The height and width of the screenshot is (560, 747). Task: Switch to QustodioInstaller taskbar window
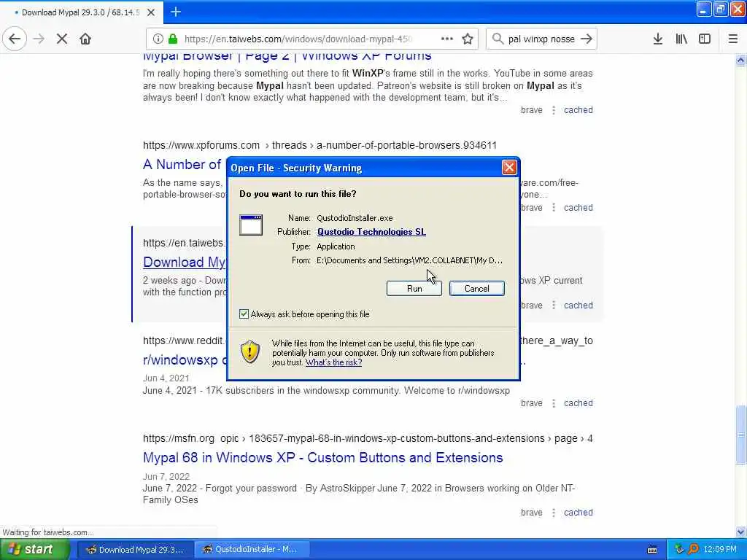click(x=252, y=550)
